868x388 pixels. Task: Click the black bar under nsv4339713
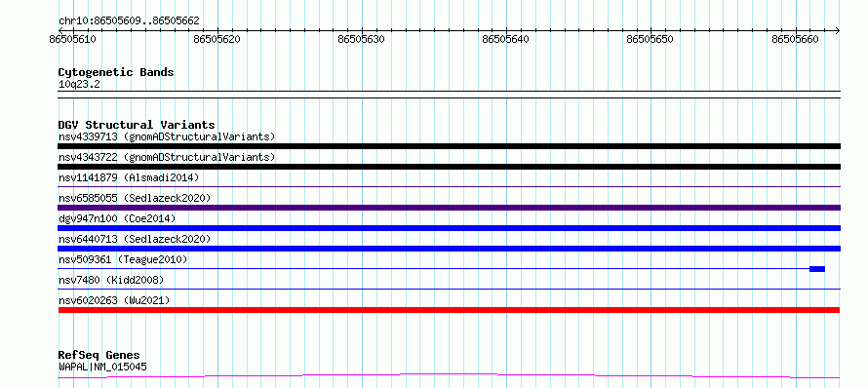point(449,146)
